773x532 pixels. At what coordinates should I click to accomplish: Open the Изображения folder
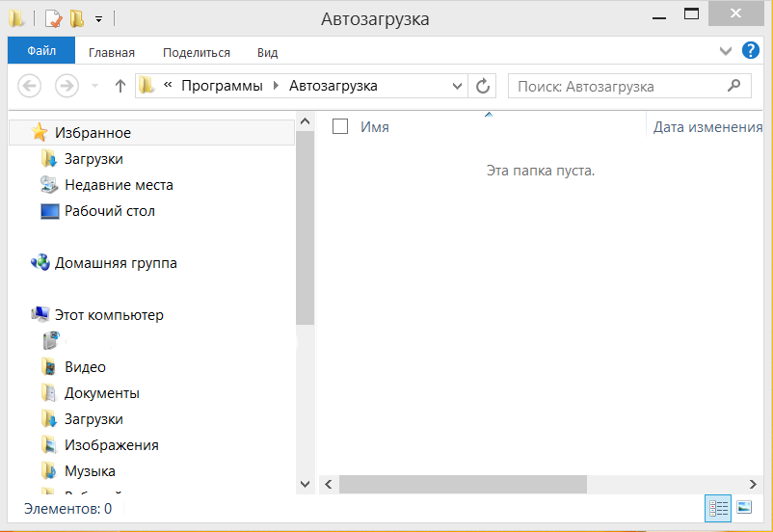(112, 445)
